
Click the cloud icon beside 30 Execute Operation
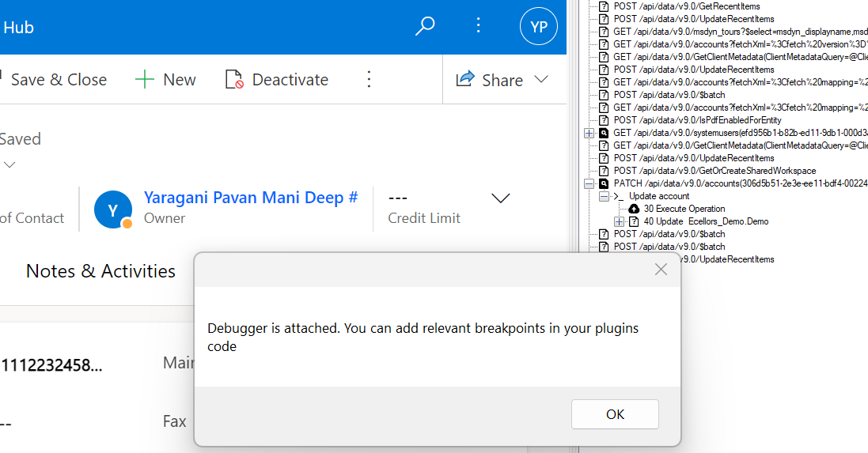(634, 209)
